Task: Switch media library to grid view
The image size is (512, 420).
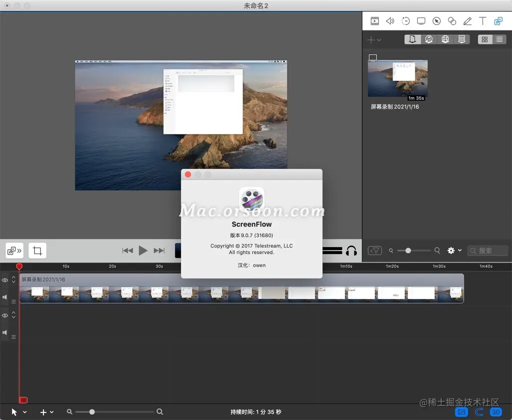Action: pos(485,39)
